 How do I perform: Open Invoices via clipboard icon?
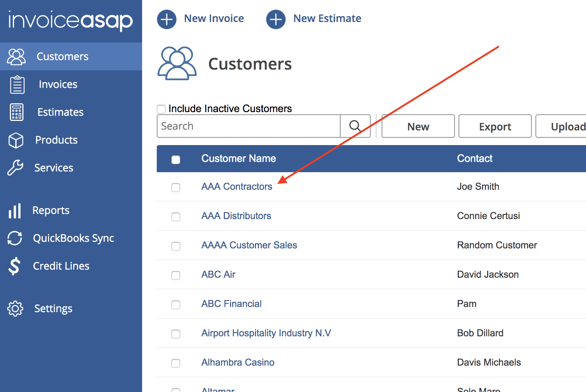click(x=17, y=85)
